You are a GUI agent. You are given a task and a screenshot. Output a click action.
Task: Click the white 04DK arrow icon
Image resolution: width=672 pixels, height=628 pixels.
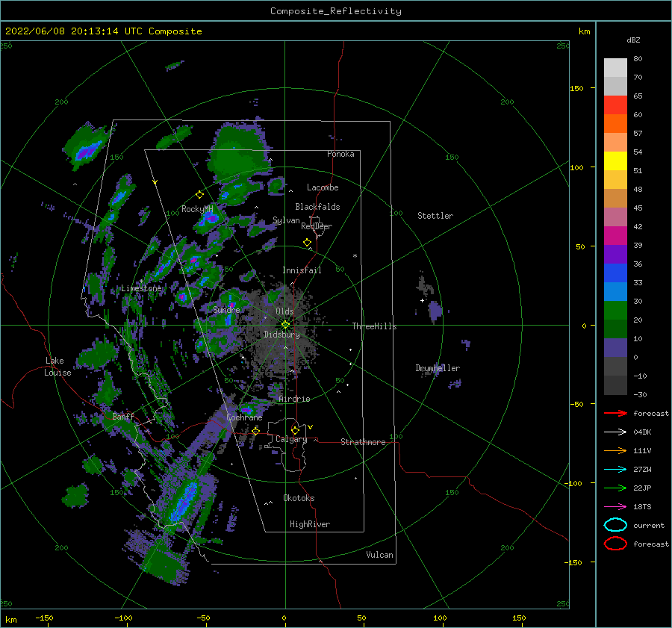coord(615,432)
